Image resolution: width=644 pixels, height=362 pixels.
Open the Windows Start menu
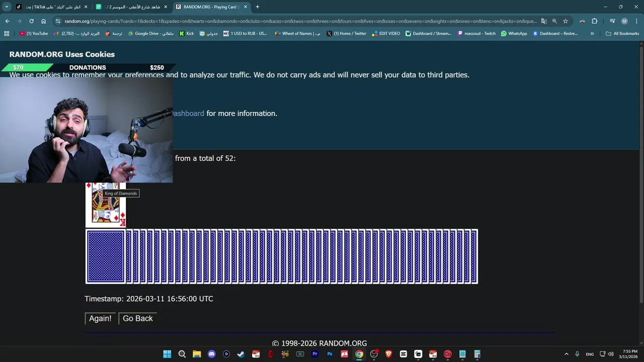pos(167,354)
